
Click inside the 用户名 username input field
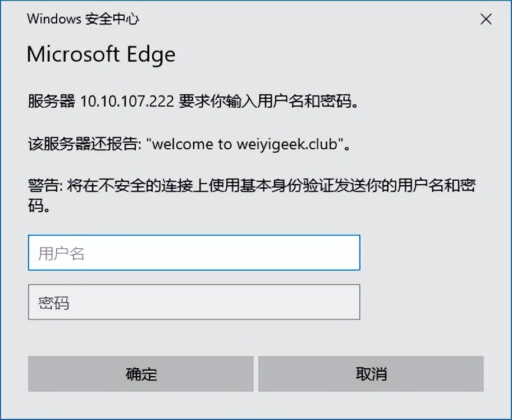point(194,253)
